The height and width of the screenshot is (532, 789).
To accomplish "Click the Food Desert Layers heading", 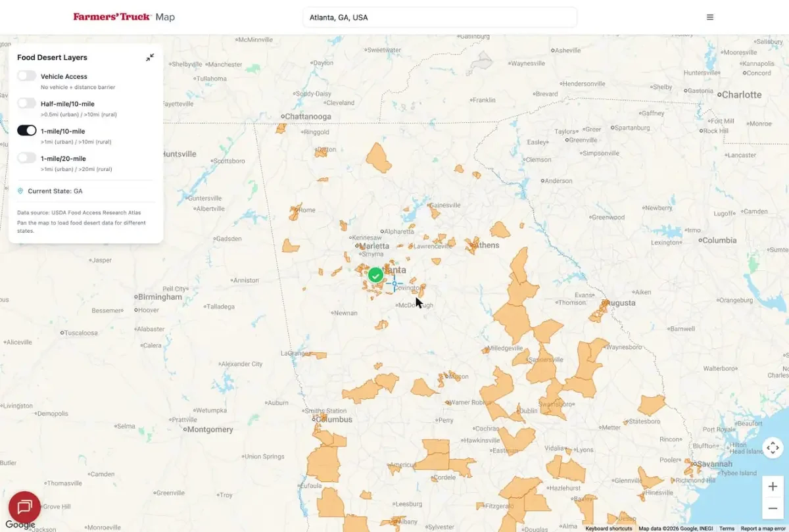I will click(x=52, y=58).
